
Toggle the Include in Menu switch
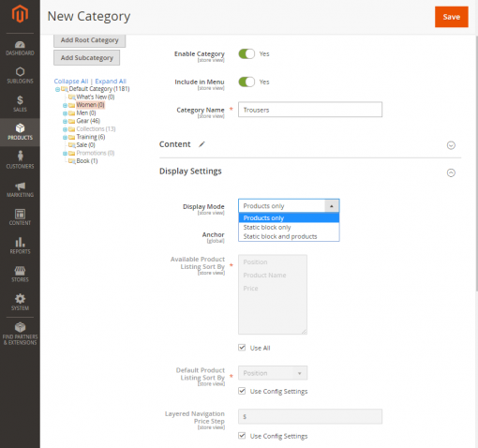coord(246,82)
